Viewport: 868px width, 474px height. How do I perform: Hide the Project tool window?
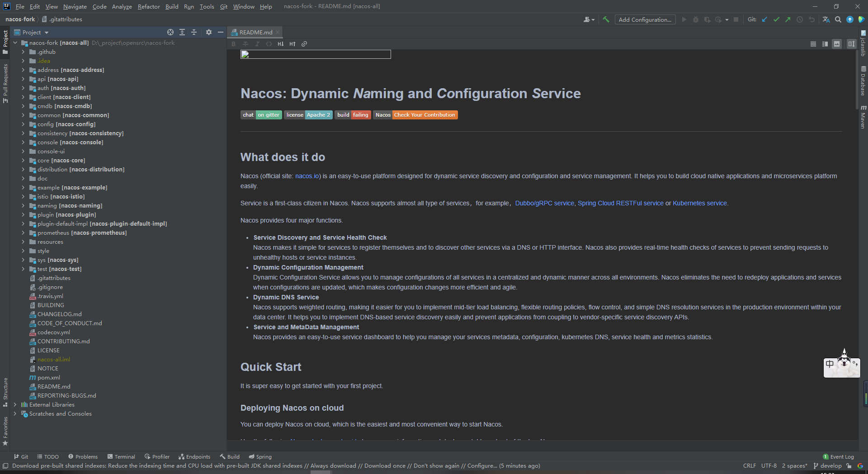220,32
